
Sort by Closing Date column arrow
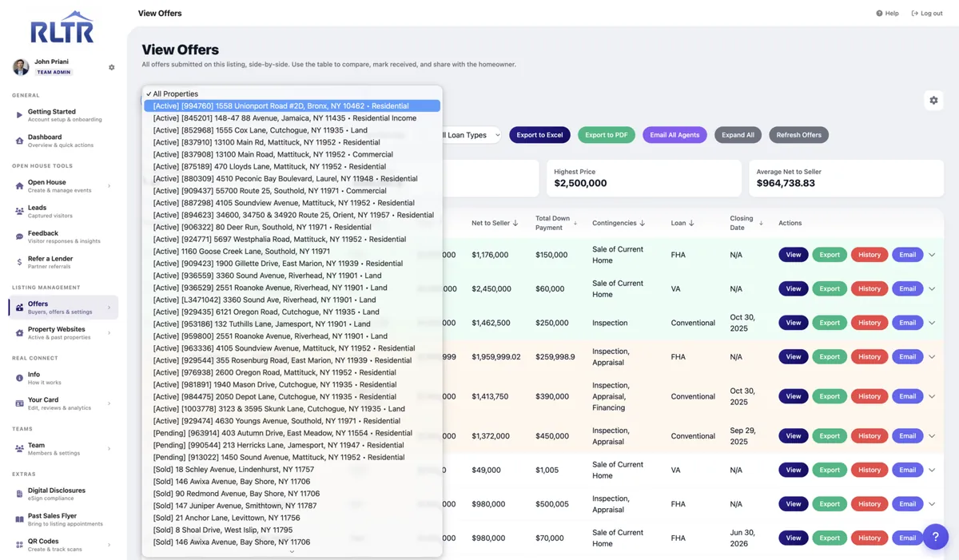coord(761,224)
